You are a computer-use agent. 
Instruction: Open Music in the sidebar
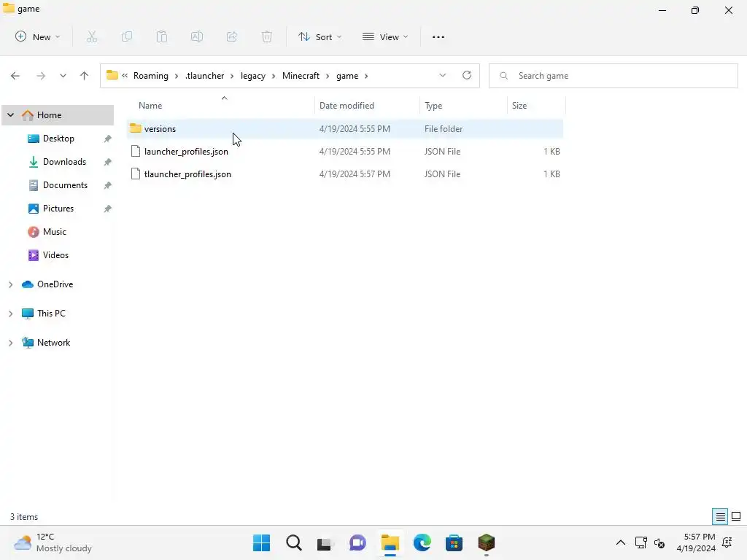54,232
